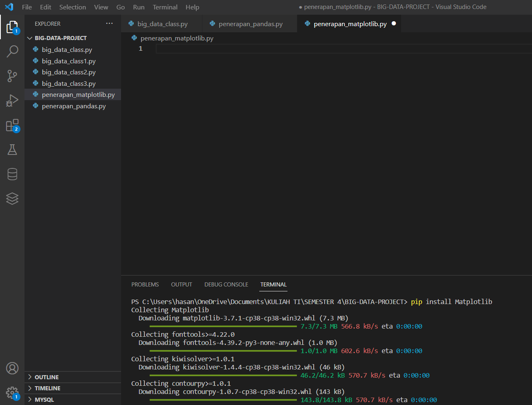Viewport: 532px width, 405px height.
Task: Click 'Downloading matplotlib-3.7.1' terminal line
Action: tap(243, 318)
